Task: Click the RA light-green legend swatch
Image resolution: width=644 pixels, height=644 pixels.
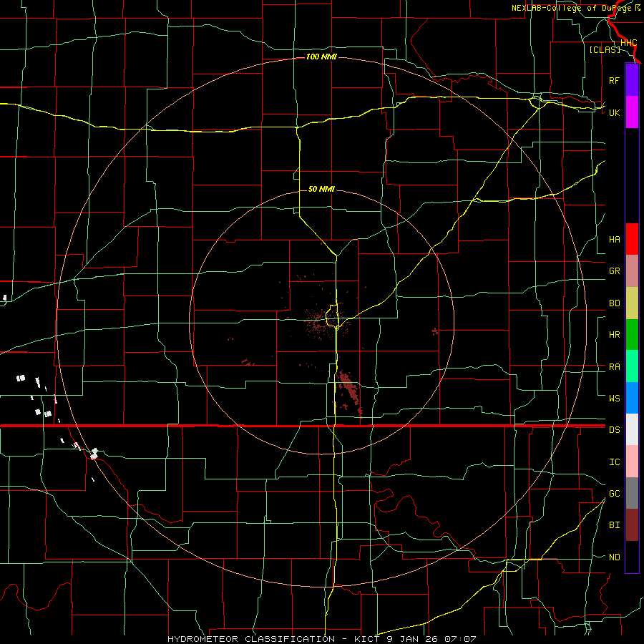Action: click(632, 366)
